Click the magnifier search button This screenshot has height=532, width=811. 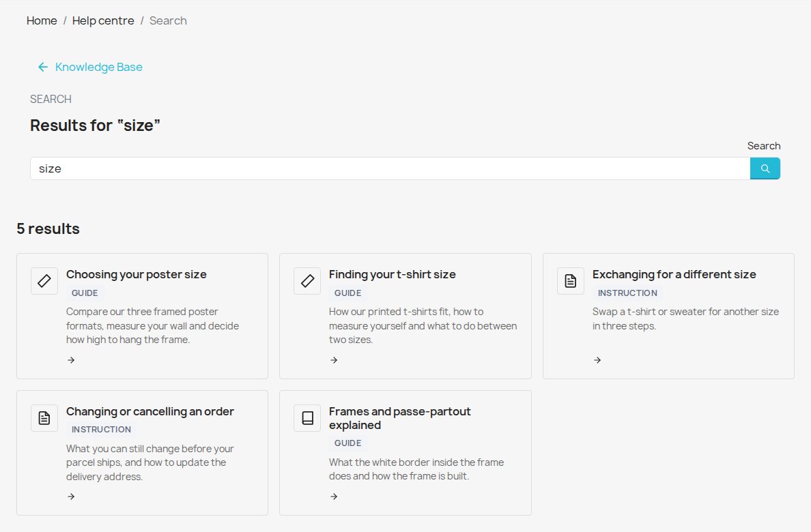point(765,168)
